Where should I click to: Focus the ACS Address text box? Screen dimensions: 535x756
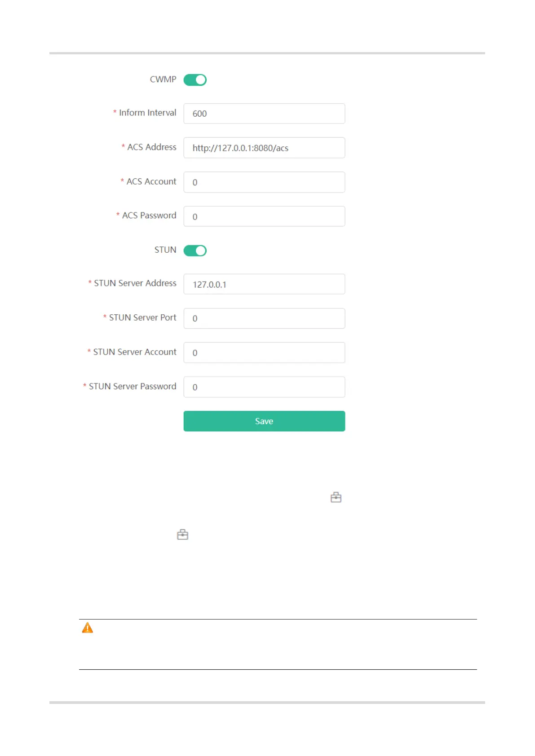tap(264, 148)
